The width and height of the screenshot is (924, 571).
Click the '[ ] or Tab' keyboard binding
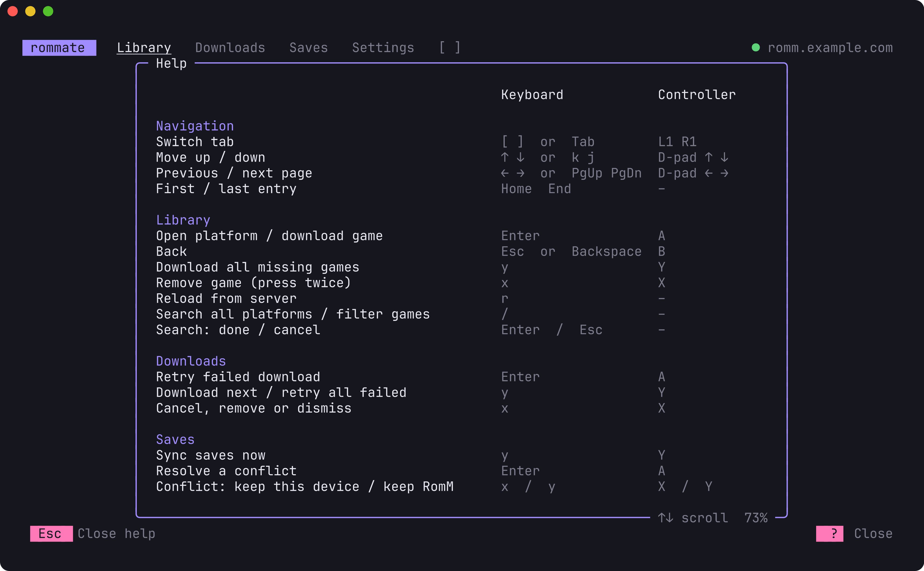coord(548,142)
